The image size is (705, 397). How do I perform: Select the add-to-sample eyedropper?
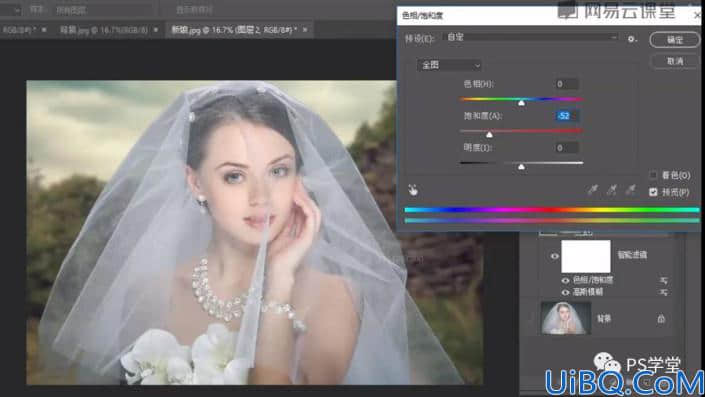click(611, 190)
